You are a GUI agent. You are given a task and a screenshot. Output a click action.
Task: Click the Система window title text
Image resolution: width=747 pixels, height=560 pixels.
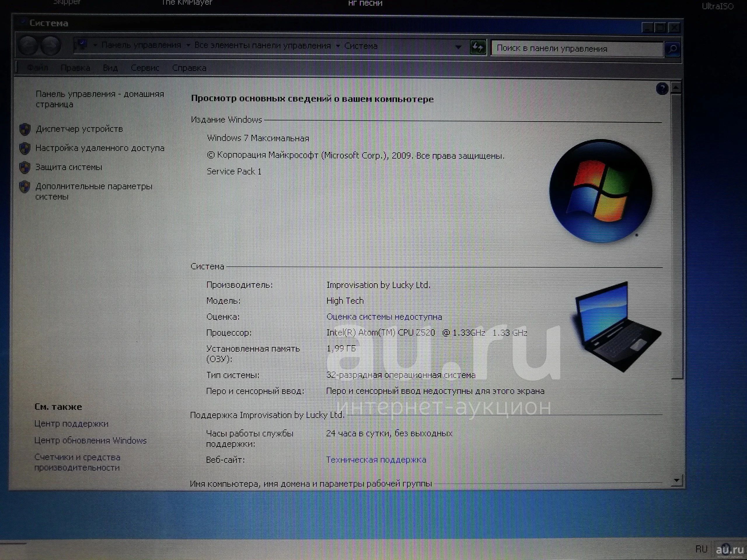tap(49, 23)
